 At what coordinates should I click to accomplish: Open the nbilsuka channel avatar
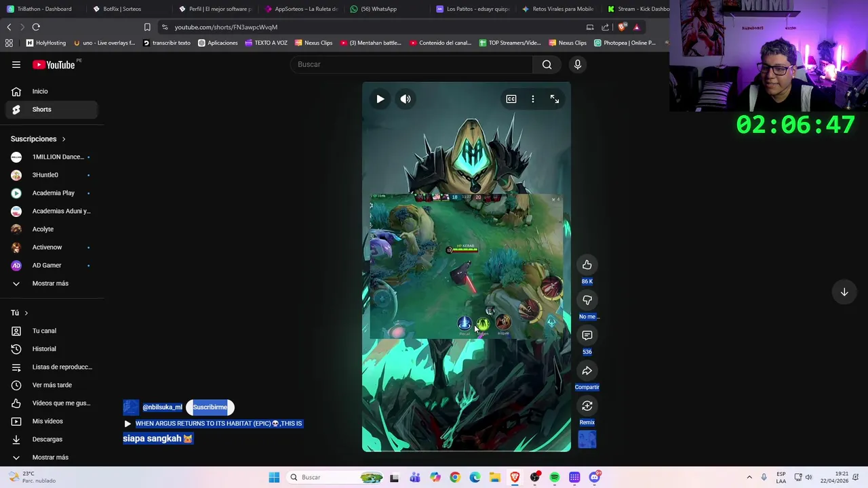131,407
